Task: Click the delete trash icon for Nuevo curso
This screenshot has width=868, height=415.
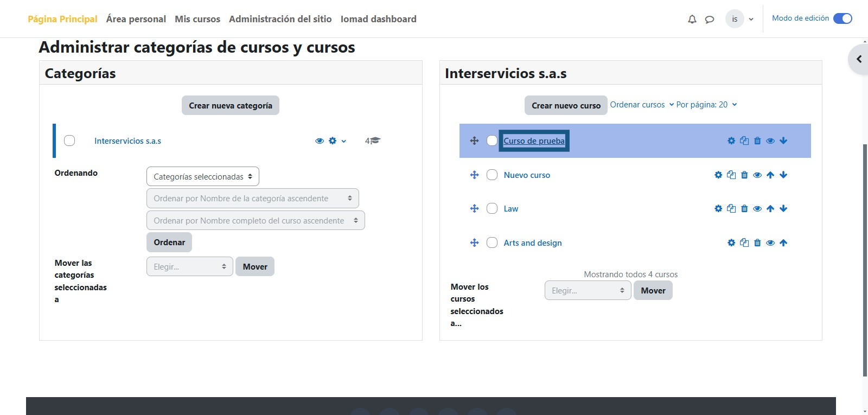Action: tap(744, 175)
